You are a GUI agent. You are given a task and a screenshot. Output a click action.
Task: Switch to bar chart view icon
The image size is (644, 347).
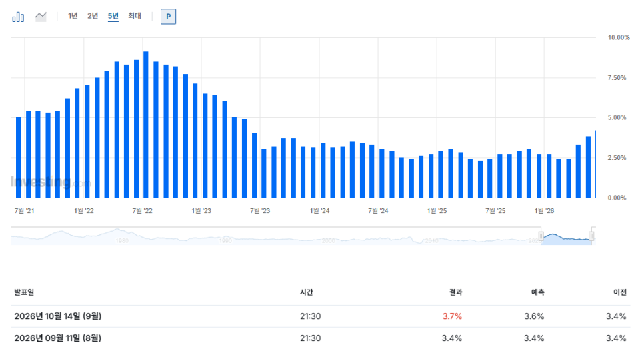tap(18, 17)
